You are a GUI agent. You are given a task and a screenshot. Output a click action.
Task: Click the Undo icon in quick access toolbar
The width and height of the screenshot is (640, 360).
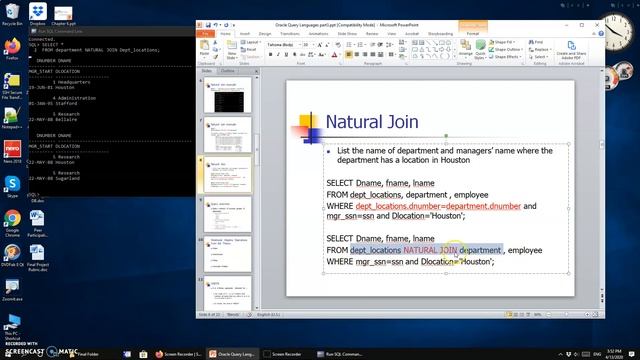(216, 25)
